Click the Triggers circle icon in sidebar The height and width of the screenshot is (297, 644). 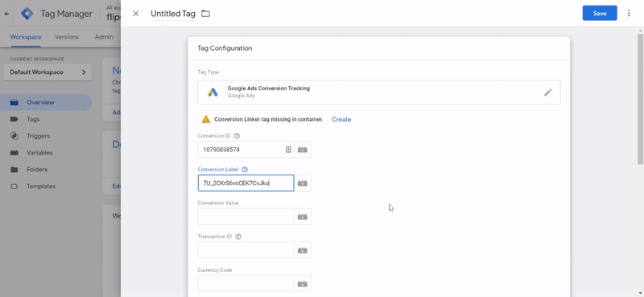(x=14, y=136)
